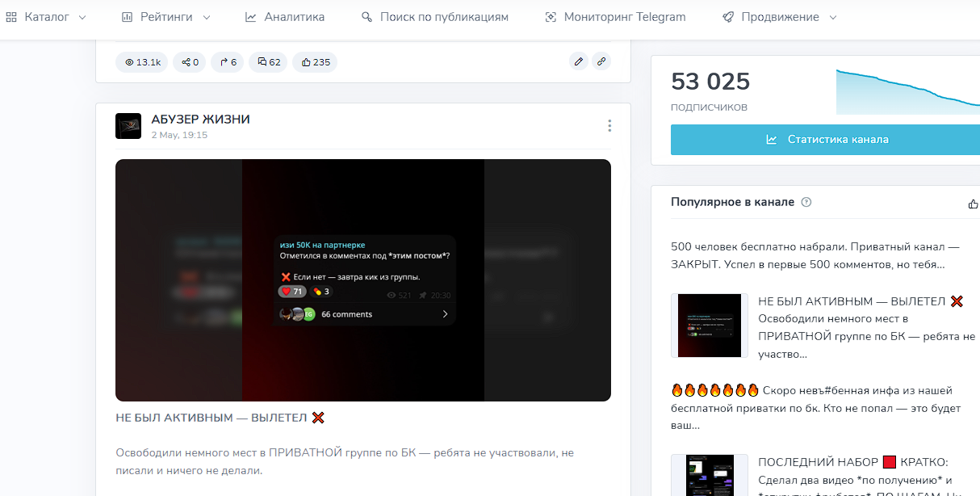The image size is (980, 496).
Task: Click the 6 forwards counter
Action: click(x=228, y=62)
